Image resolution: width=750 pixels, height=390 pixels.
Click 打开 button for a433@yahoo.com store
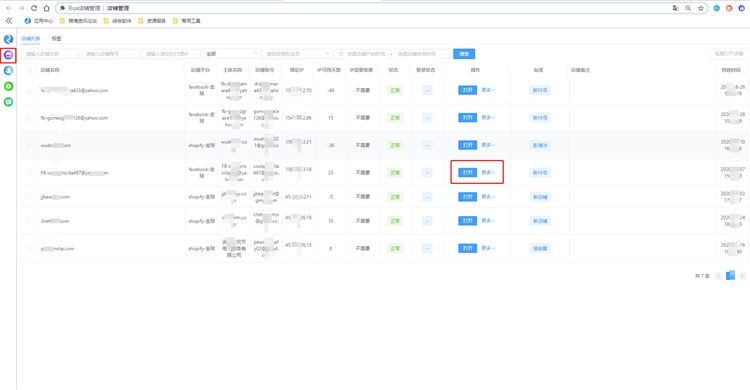[467, 90]
